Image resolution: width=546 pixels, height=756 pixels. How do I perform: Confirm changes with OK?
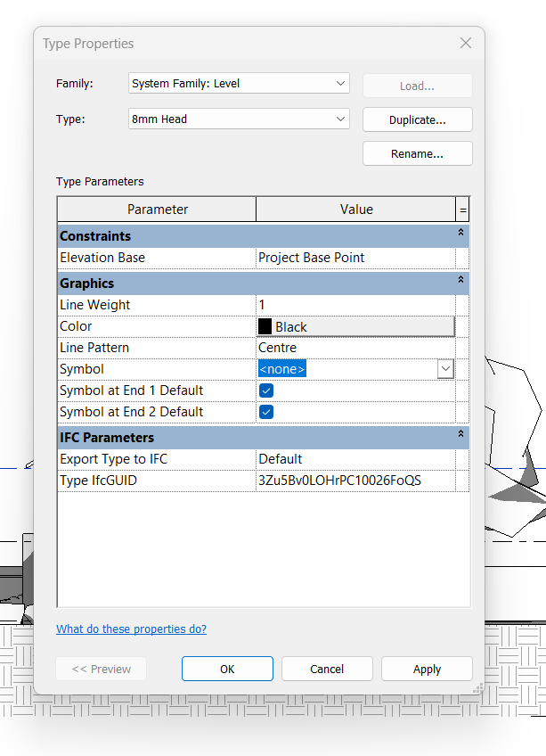click(x=227, y=669)
